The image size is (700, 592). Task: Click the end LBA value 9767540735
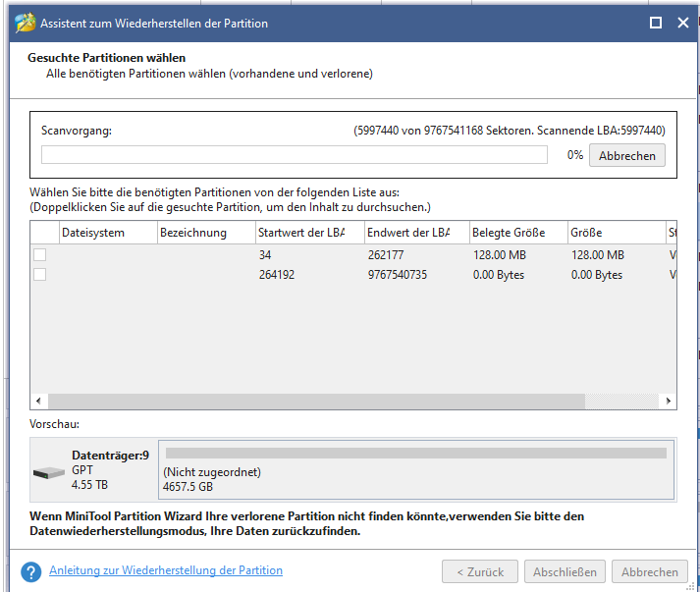[x=398, y=275]
